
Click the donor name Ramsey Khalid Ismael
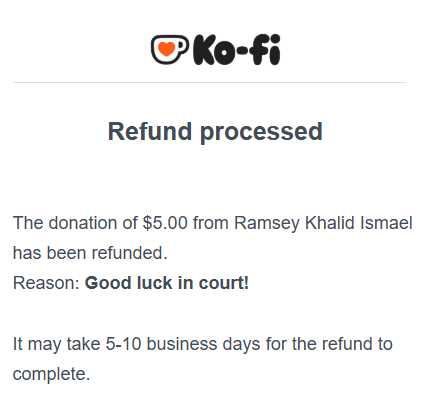point(323,223)
